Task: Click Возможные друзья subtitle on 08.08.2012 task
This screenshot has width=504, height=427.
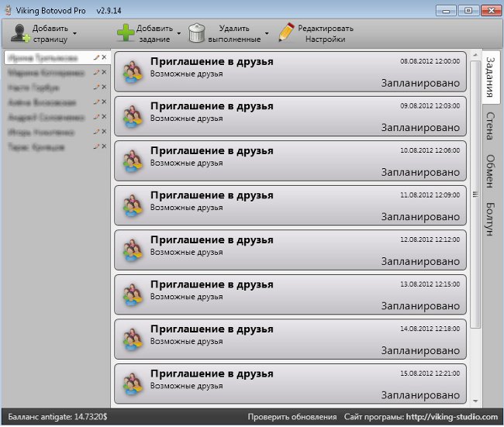Action: click(186, 74)
